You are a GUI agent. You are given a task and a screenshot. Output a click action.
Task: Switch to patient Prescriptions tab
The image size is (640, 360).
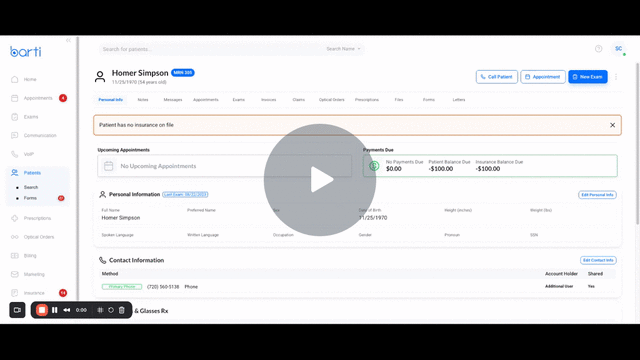(367, 100)
